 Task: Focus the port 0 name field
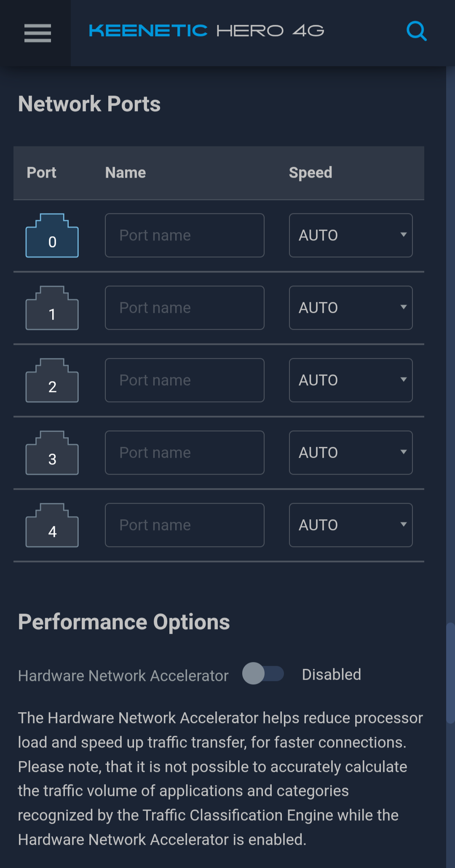point(185,235)
